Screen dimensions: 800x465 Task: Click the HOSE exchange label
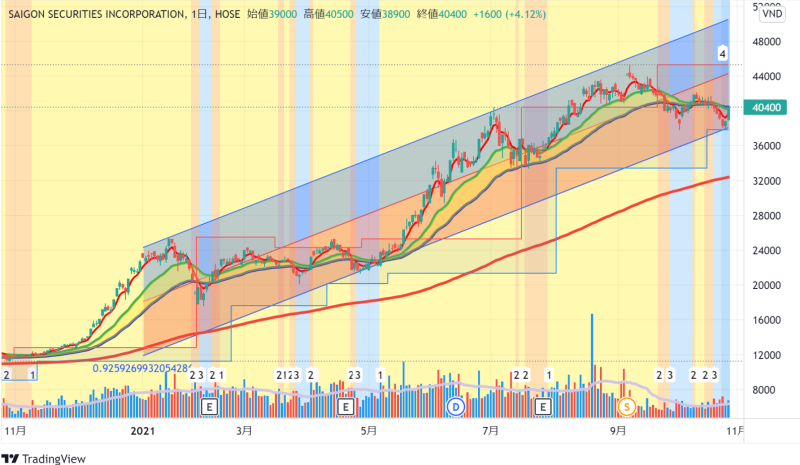(228, 14)
